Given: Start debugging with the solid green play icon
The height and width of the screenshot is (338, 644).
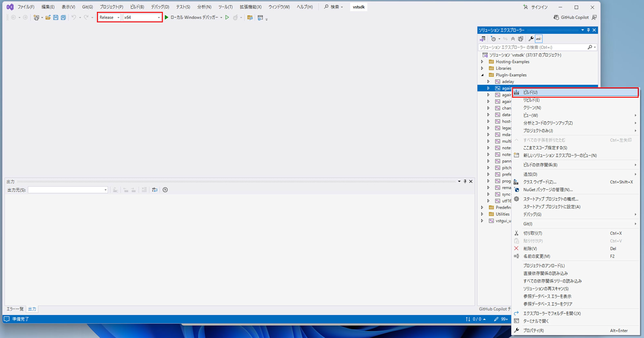Looking at the screenshot, I should (166, 17).
